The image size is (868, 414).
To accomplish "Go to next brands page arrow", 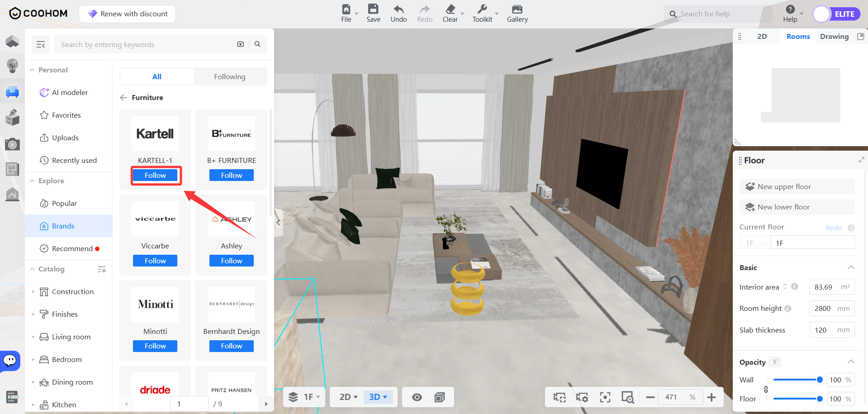I will (x=266, y=404).
